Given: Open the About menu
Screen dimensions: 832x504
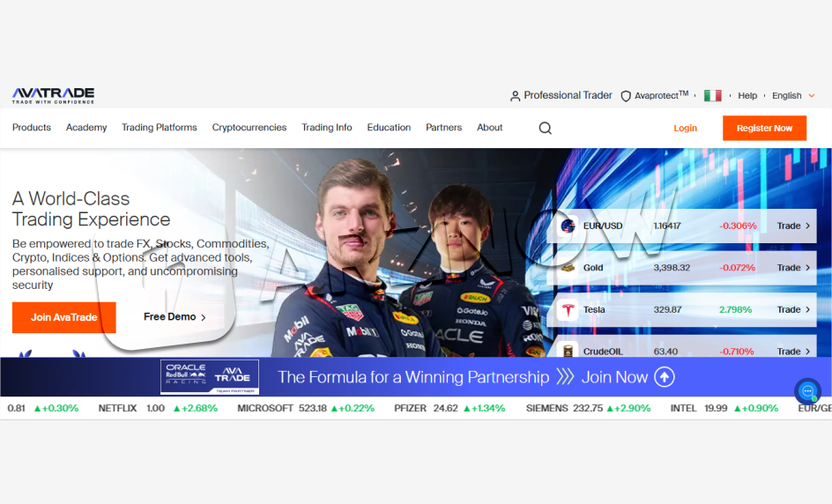Looking at the screenshot, I should pyautogui.click(x=489, y=128).
